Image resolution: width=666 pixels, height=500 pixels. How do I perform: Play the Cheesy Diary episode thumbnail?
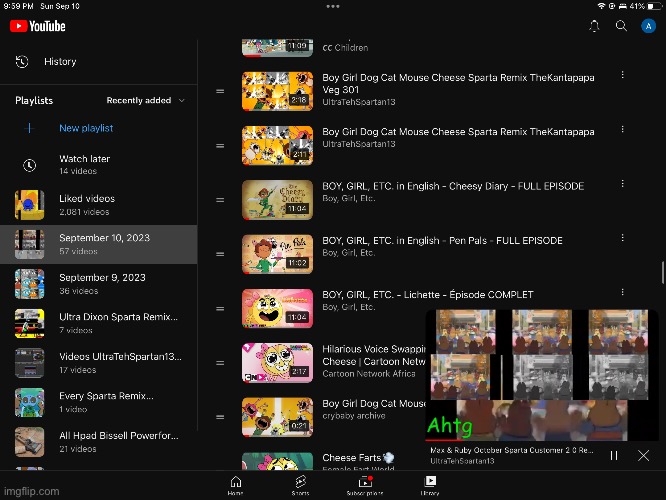coord(277,200)
